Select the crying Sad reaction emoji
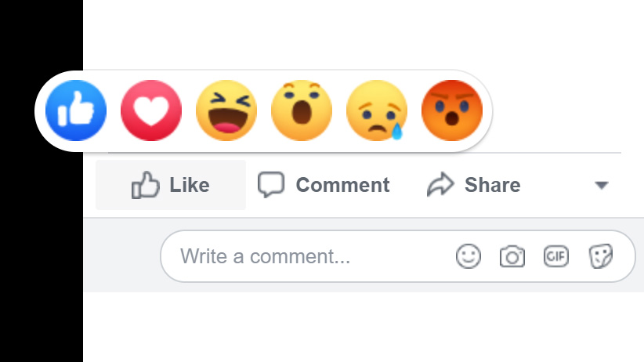Screen dimensions: 644x362 pos(377,110)
